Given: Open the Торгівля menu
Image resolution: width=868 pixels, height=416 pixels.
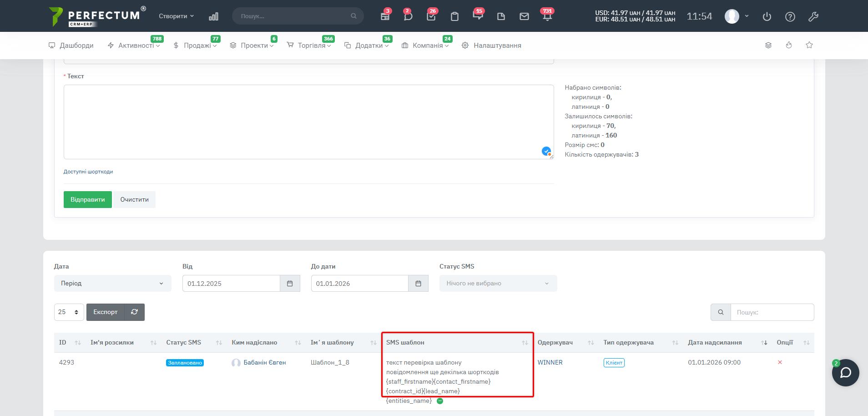Looking at the screenshot, I should (311, 46).
